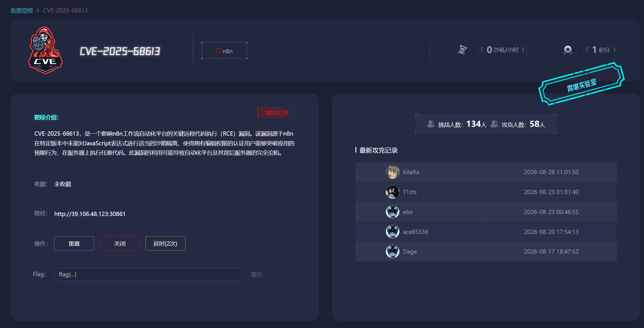Viewport: 644px width, 328px height.
Task: Click the CVE hooded figure logo
Action: click(45, 50)
